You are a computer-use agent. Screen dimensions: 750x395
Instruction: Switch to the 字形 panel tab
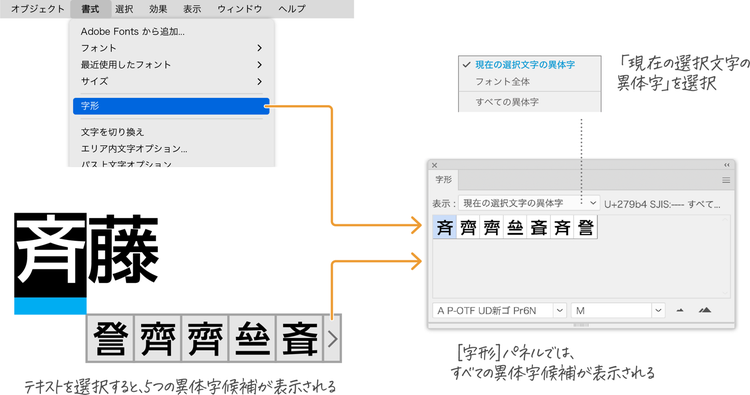click(x=443, y=180)
